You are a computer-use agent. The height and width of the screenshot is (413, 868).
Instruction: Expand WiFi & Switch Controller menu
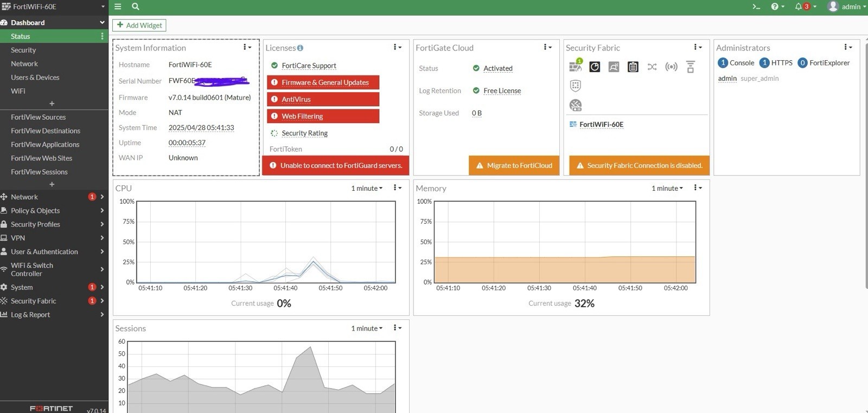pyautogui.click(x=54, y=269)
